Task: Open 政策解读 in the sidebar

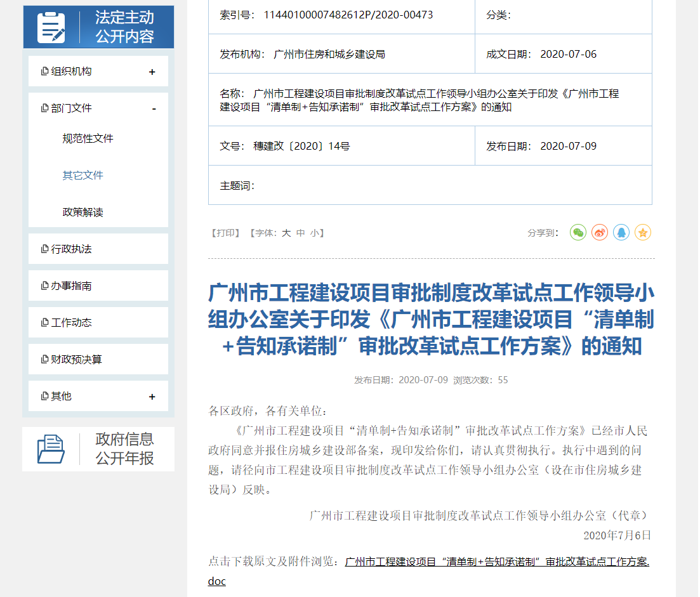Action: (83, 212)
